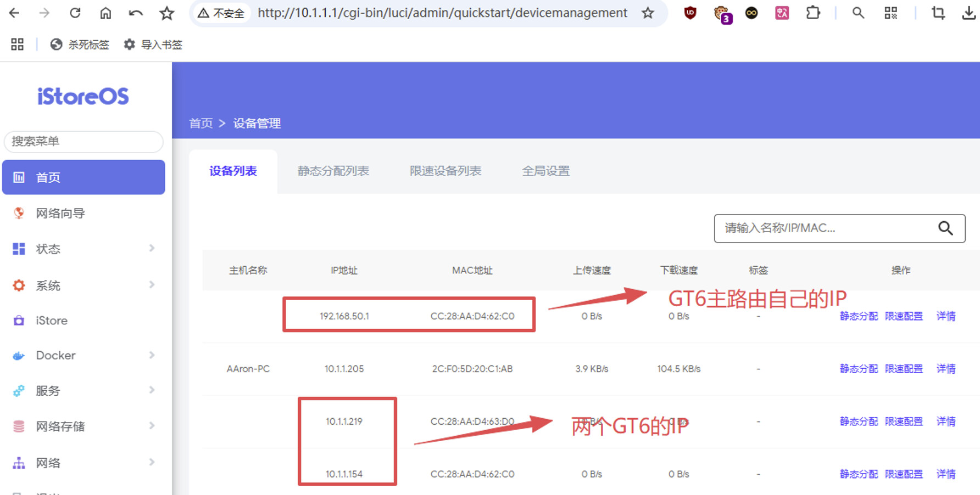Switch to the 全局设置 tab

point(546,171)
